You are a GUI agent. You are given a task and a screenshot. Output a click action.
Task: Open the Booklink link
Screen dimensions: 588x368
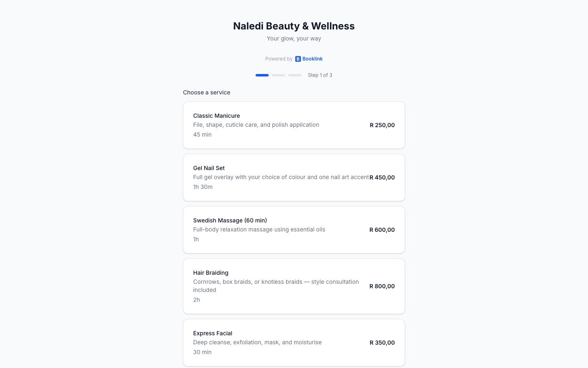tap(312, 58)
